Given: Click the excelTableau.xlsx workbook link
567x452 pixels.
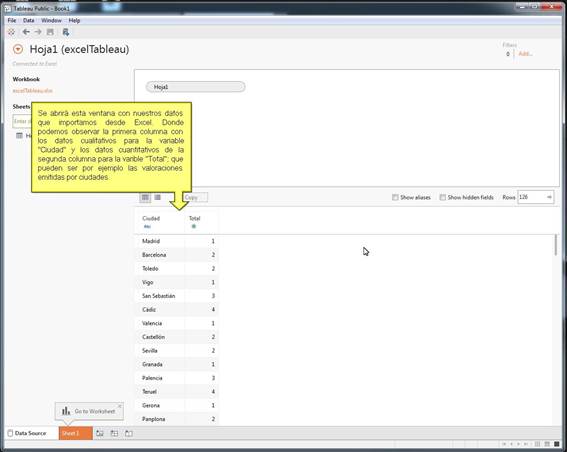Looking at the screenshot, I should [x=33, y=91].
